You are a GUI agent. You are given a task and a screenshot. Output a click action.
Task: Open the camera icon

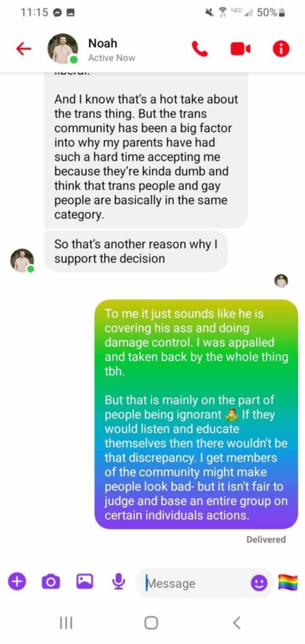click(51, 582)
